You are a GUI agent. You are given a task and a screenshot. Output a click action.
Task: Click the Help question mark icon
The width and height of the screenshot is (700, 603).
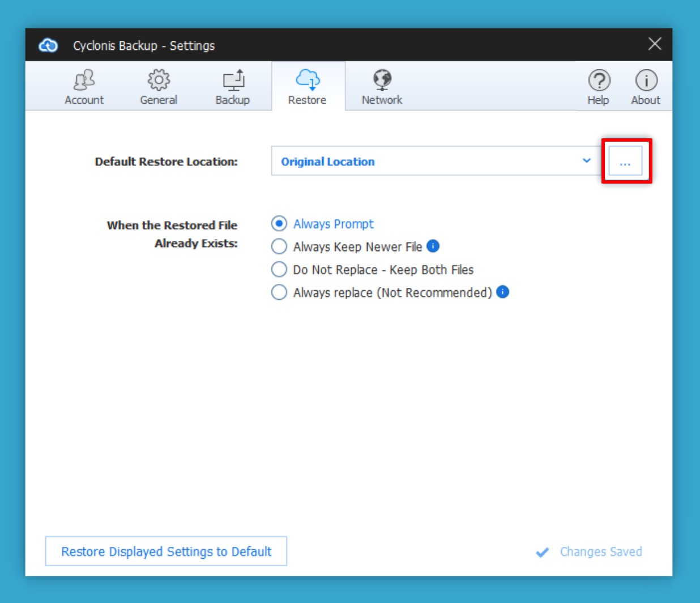(x=599, y=81)
